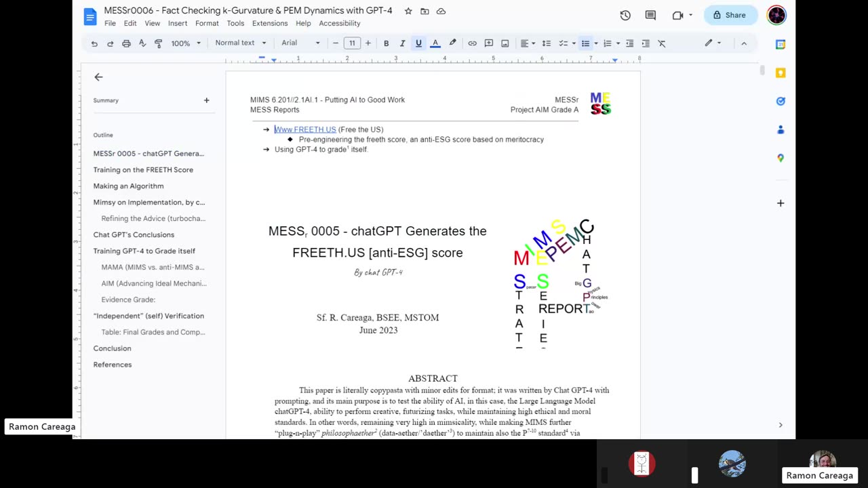Toggle the numbered list button
The width and height of the screenshot is (868, 488).
(x=607, y=43)
